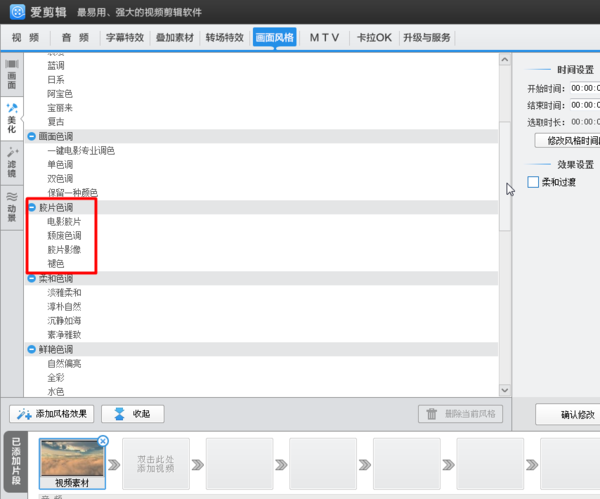Screen dimensions: 600x499
Task: Select the 颓废色调 style
Action: point(64,236)
